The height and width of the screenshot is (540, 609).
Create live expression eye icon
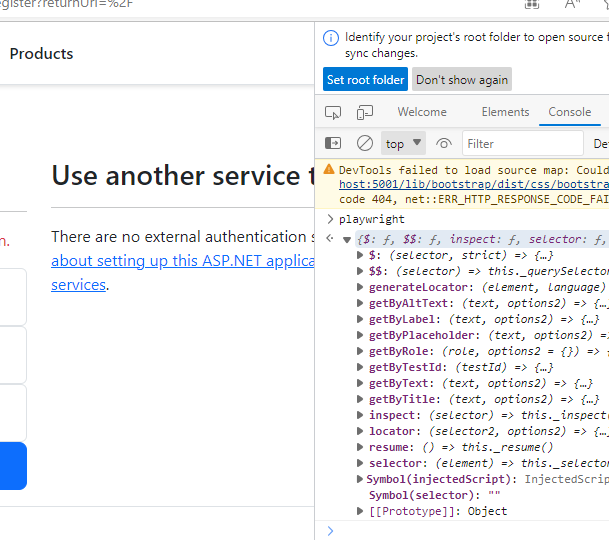pos(444,144)
